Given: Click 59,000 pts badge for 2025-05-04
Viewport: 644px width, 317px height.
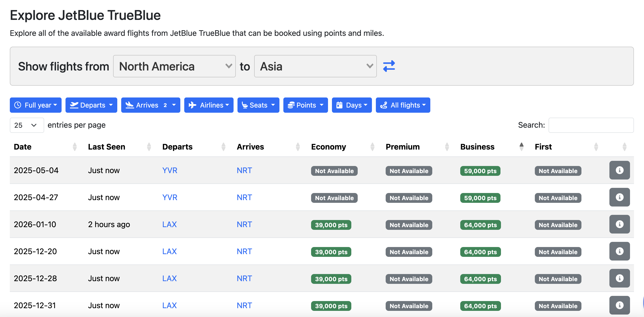Looking at the screenshot, I should pyautogui.click(x=480, y=171).
